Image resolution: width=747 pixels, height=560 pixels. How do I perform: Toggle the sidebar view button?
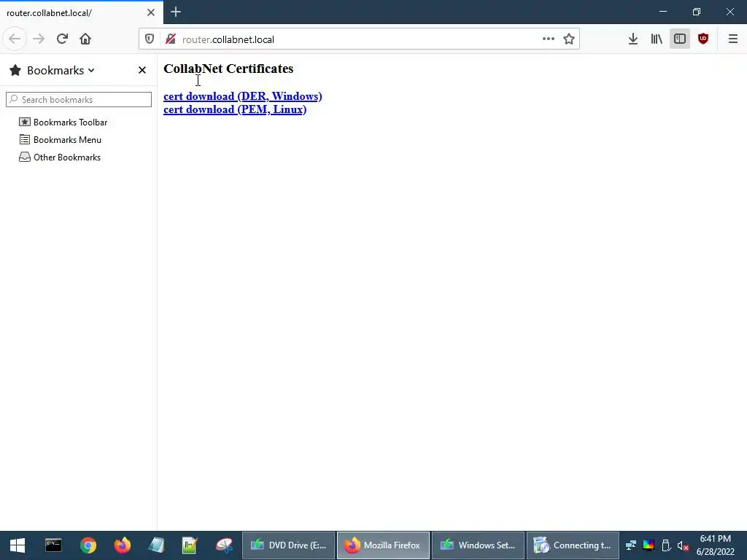[x=680, y=39]
